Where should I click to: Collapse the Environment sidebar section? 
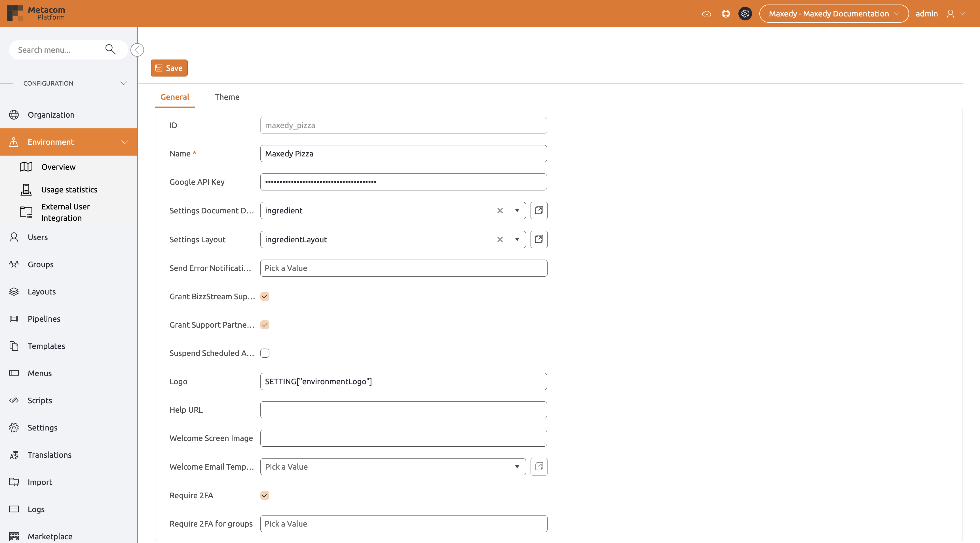pos(125,142)
